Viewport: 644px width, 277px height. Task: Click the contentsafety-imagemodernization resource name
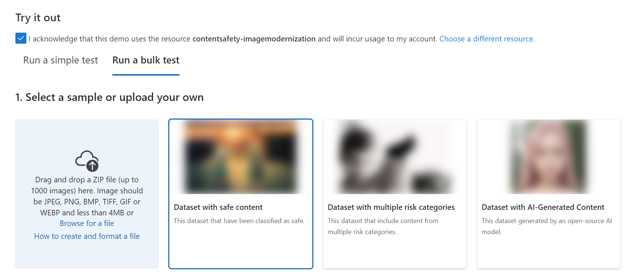click(254, 39)
